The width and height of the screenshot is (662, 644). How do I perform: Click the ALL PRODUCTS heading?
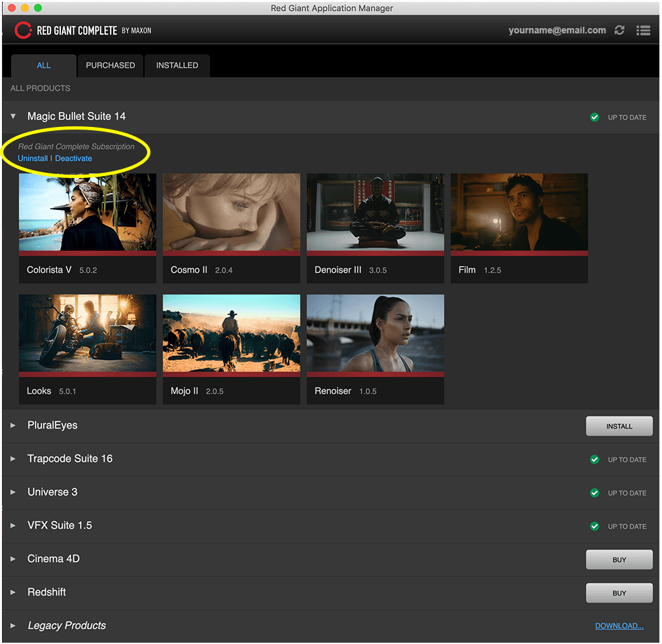pos(40,88)
